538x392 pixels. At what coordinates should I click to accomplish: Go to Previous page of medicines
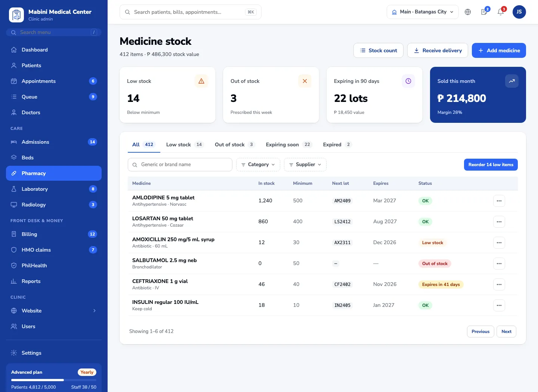[x=480, y=332]
